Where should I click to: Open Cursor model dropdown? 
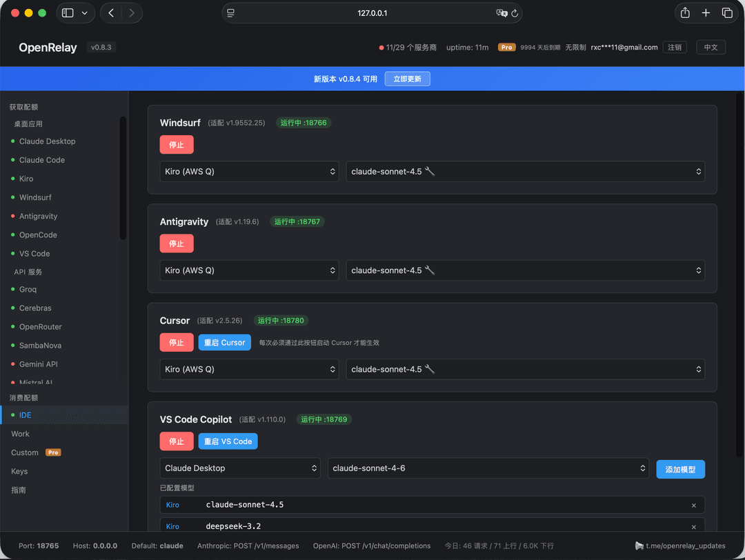click(526, 369)
